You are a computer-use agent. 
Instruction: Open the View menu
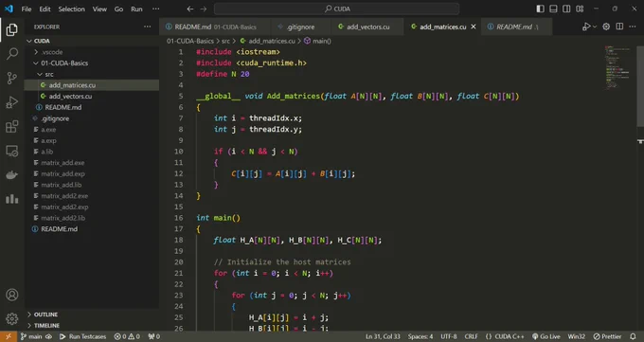tap(99, 9)
